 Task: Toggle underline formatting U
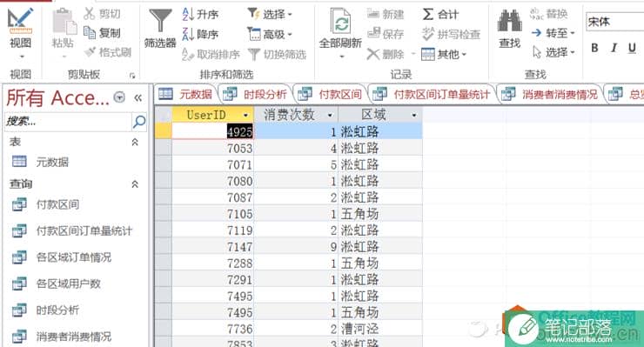coord(632,48)
